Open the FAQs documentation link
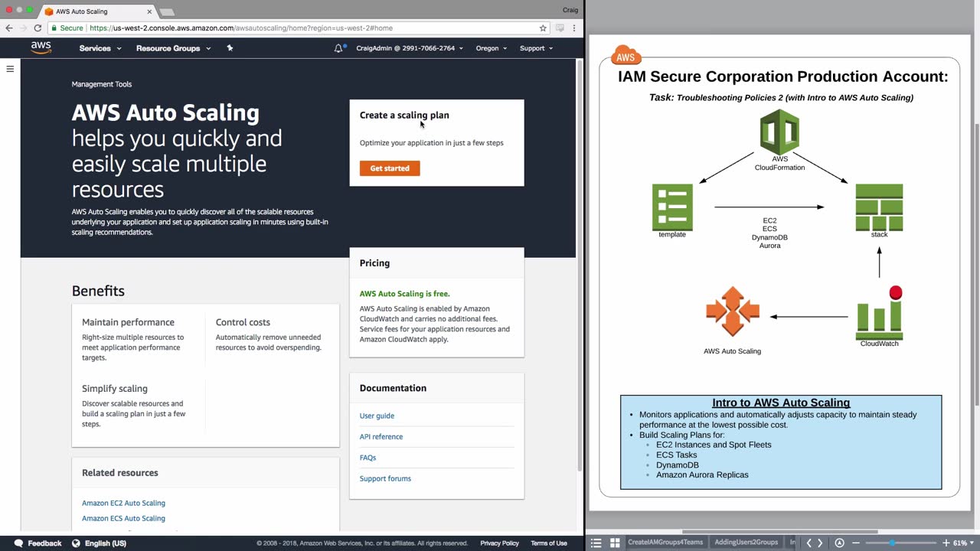The width and height of the screenshot is (980, 551). 367,458
